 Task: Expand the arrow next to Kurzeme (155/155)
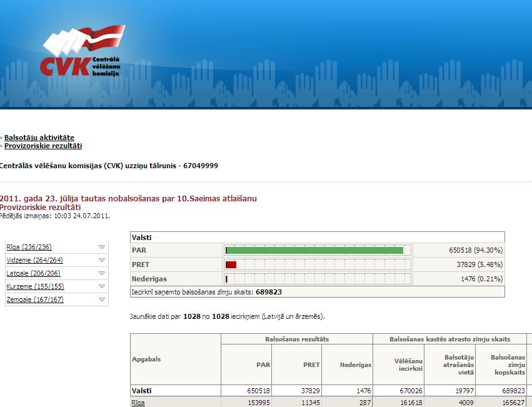point(102,286)
